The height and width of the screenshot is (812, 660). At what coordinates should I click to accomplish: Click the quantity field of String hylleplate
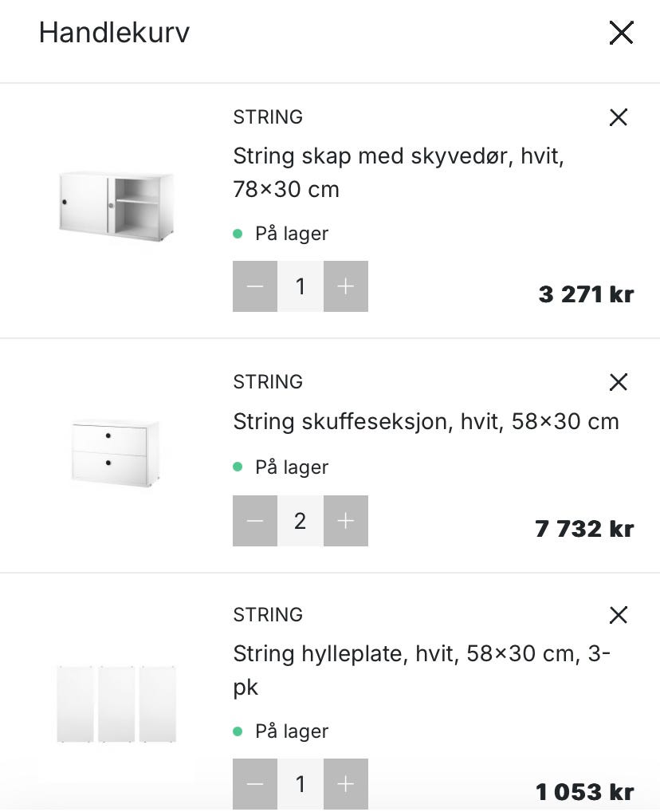coord(301,784)
